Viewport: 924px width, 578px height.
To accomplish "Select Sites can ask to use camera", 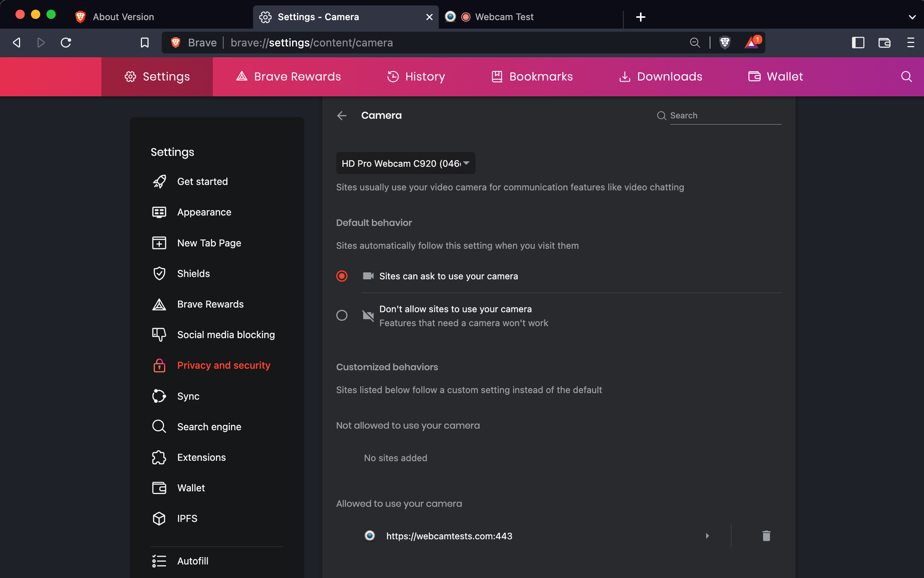I will [342, 276].
